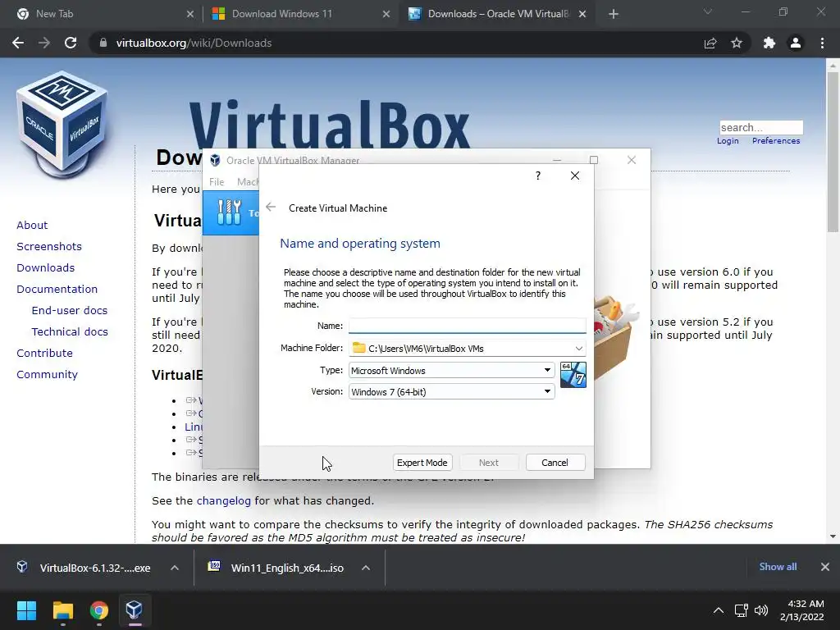This screenshot has height=630, width=840.
Task: Select the Downloads – Oracle VM VirtualBox tab
Action: (x=495, y=14)
